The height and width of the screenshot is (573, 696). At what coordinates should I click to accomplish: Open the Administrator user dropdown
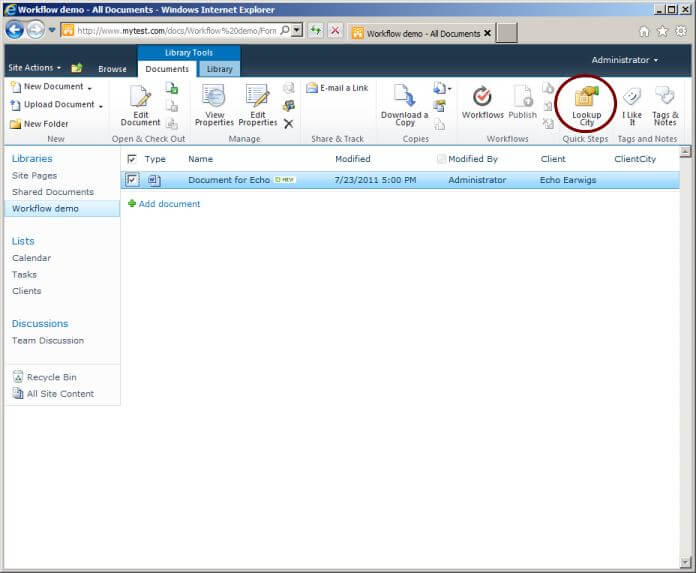[x=624, y=60]
